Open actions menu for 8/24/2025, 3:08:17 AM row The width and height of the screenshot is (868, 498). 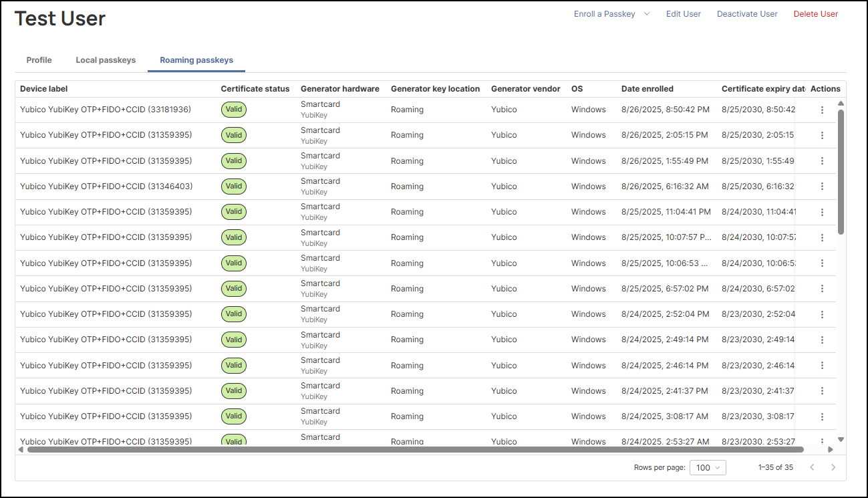click(x=822, y=416)
